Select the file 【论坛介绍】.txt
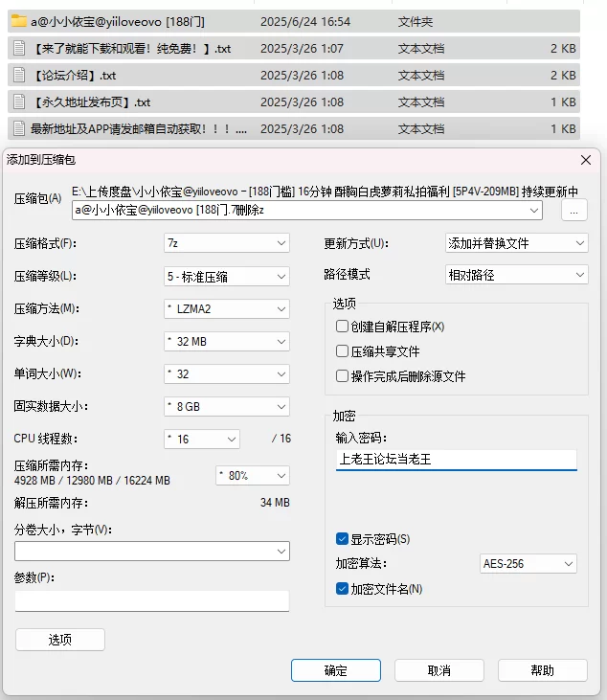The image size is (607, 700). pos(294,75)
